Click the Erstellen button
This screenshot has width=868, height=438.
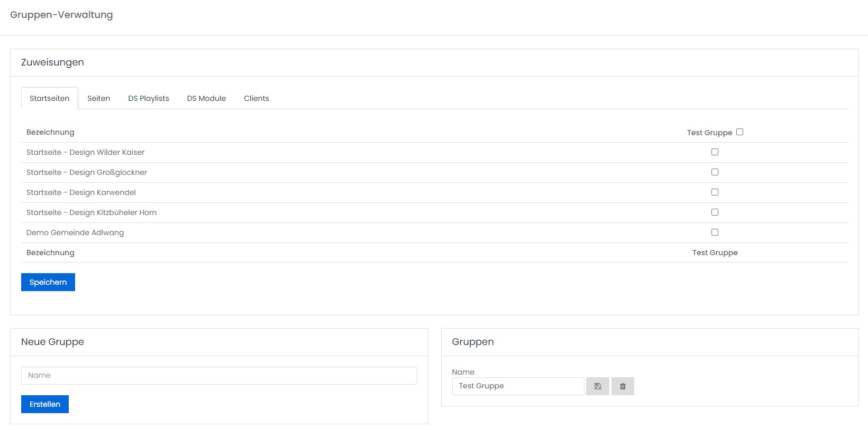click(x=45, y=404)
